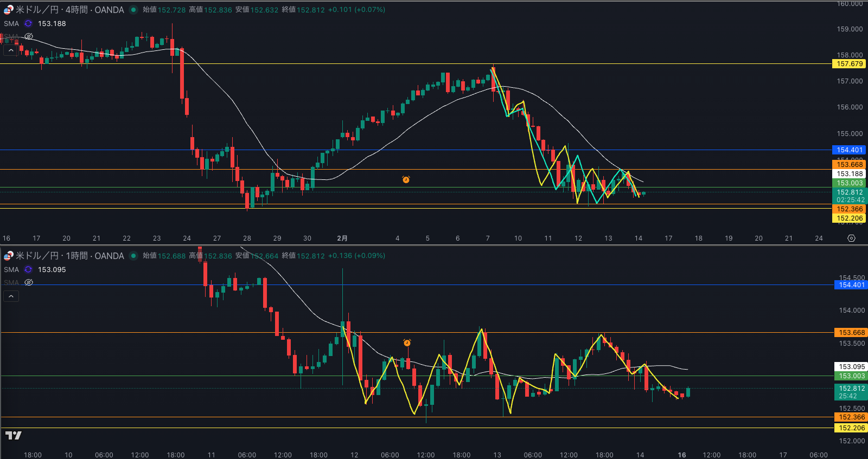
Task: Click SMA refresh icon on 4-hour chart
Action: (28, 24)
